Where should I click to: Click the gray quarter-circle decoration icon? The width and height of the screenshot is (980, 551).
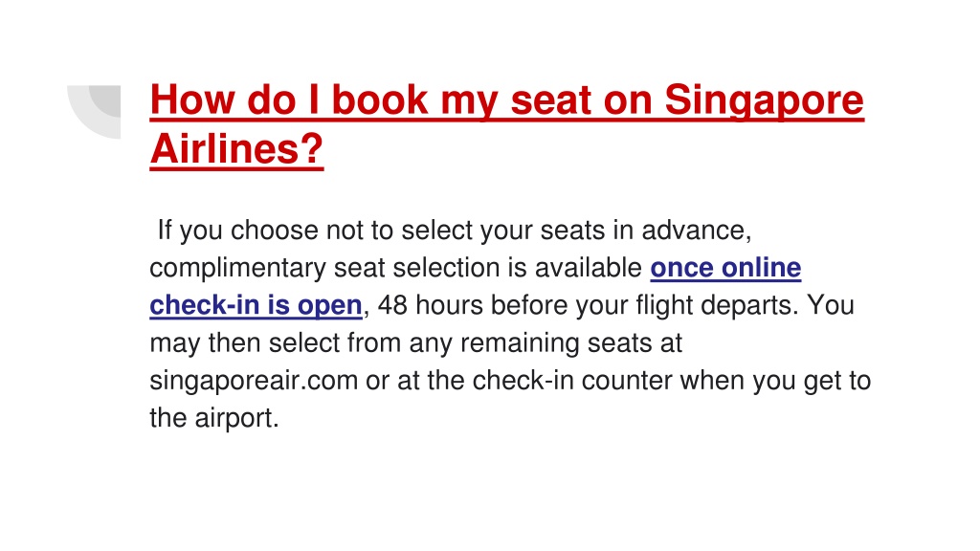coord(95,112)
